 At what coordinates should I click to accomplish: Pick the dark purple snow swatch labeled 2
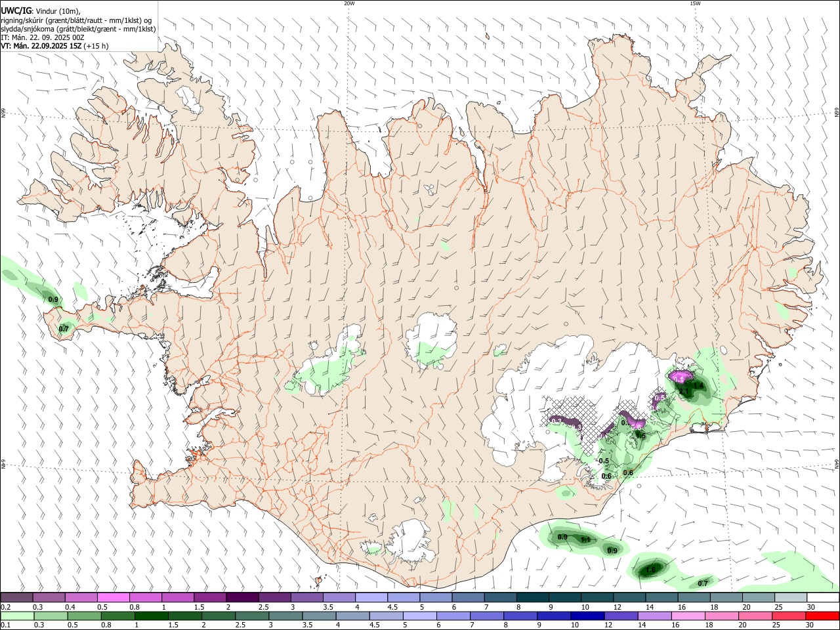pos(242,597)
